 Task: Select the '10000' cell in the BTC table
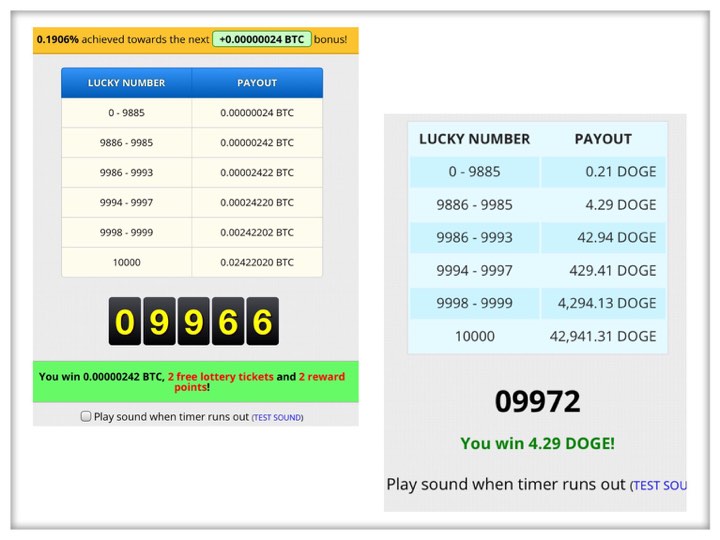click(126, 262)
